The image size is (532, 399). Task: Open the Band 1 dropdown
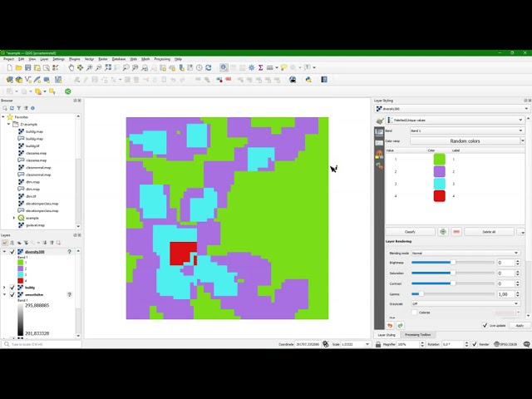click(x=467, y=131)
